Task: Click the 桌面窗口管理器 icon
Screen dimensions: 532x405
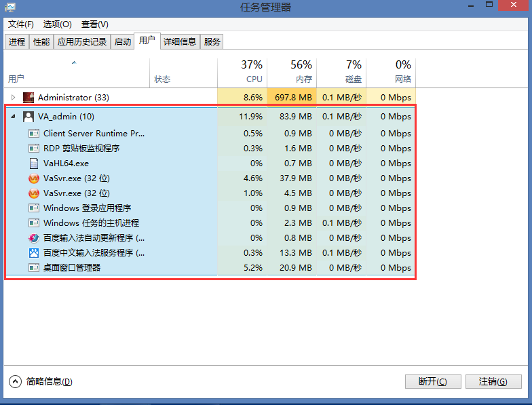Action: 34,268
